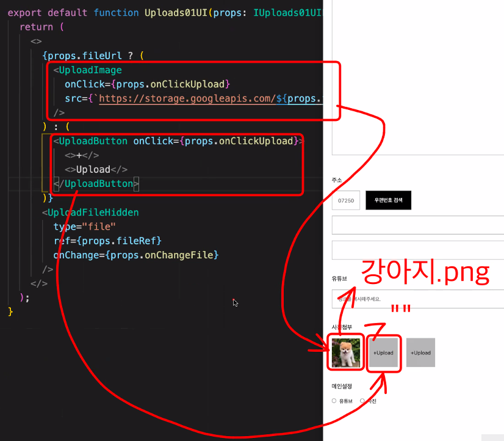
Task: Click the 우편번호 검색 button
Action: tap(388, 200)
